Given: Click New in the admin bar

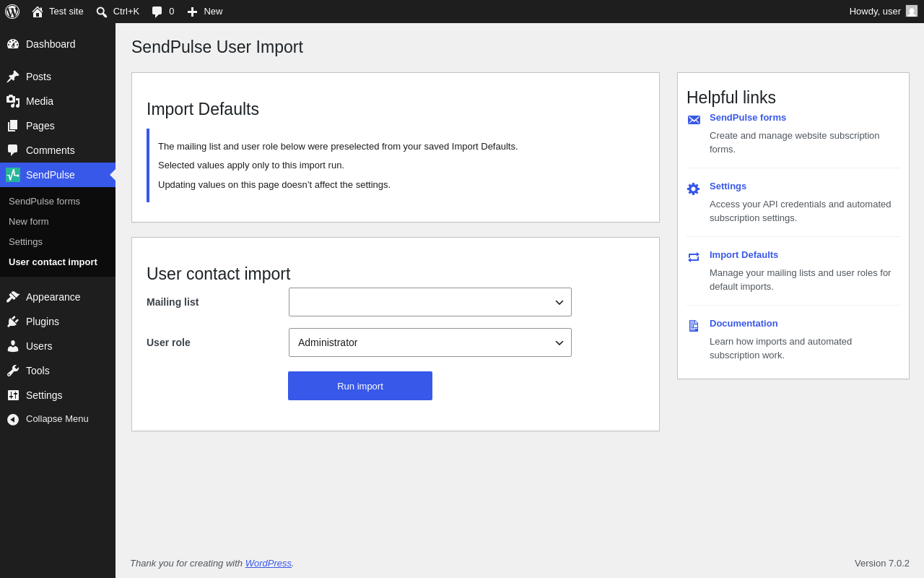Looking at the screenshot, I should (x=213, y=12).
